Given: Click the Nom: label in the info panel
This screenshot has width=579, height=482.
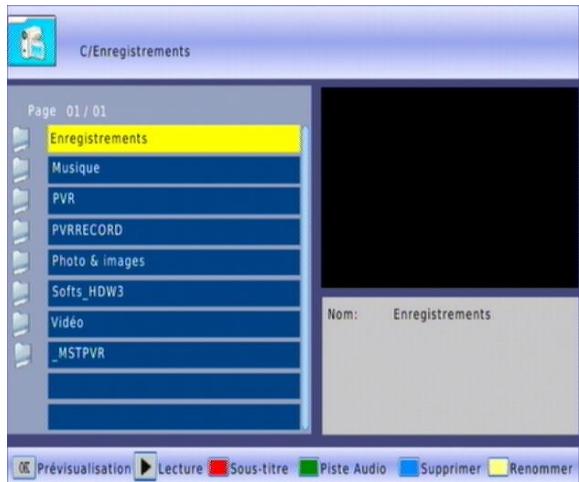Looking at the screenshot, I should click(343, 314).
